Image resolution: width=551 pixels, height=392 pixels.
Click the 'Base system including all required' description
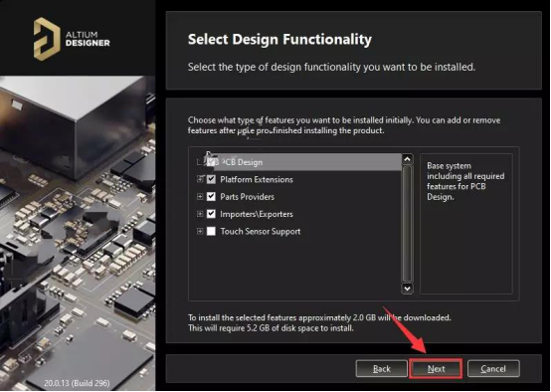tap(465, 181)
